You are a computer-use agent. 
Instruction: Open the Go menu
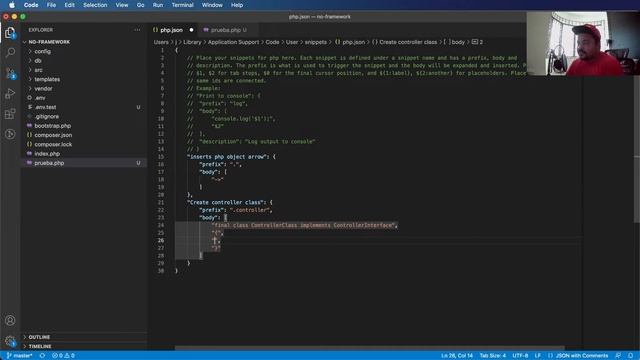(140, 5)
